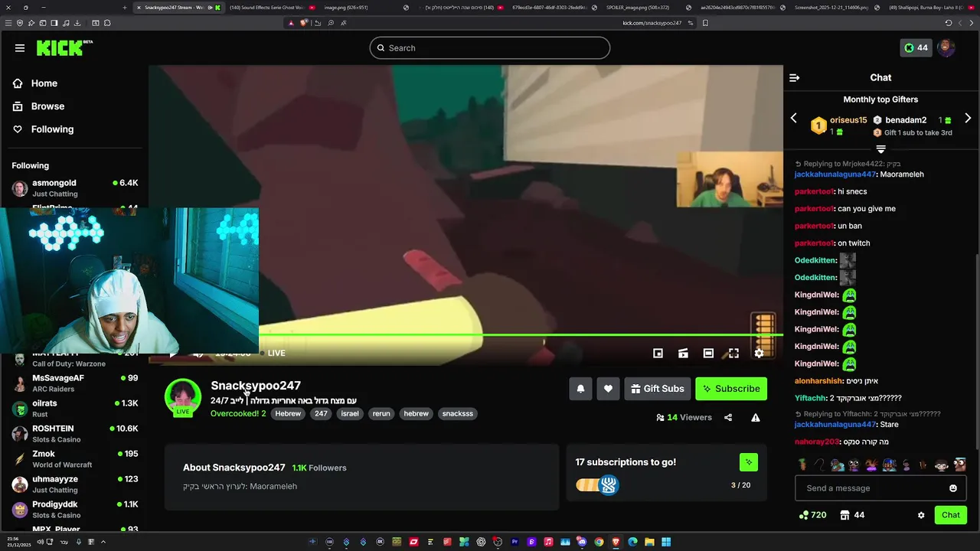
Task: Click kick.com/snacksypoo247 address bar
Action: (652, 23)
